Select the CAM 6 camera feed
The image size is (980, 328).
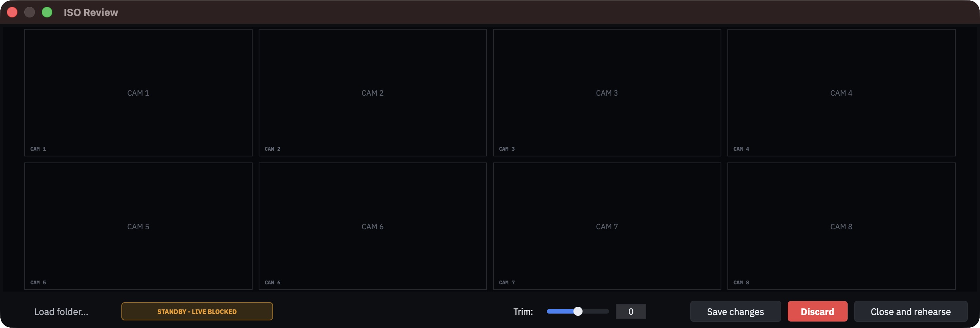pyautogui.click(x=372, y=226)
